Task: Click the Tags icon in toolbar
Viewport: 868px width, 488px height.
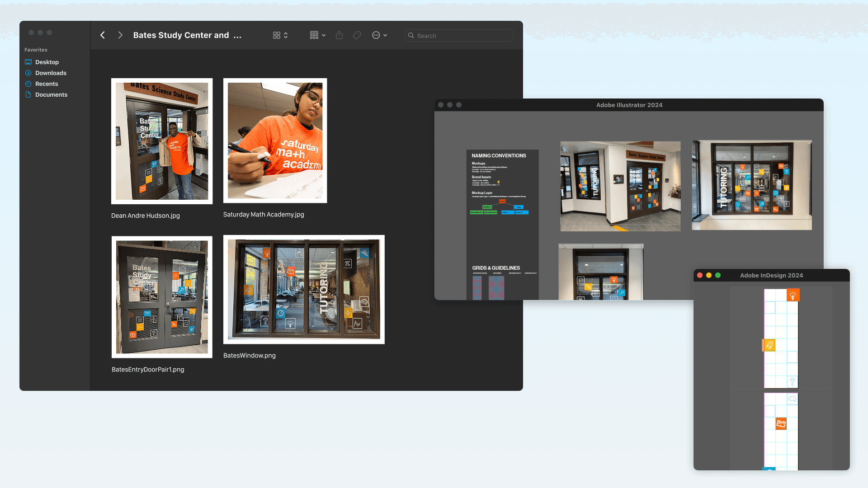Action: (x=357, y=35)
